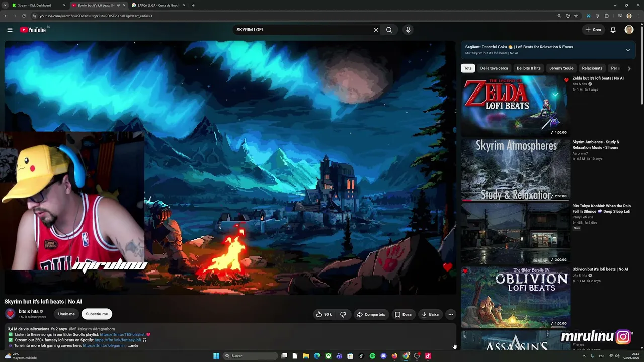
Task: Open the Oblivion Lofi Beats thumbnail
Action: [x=515, y=298]
